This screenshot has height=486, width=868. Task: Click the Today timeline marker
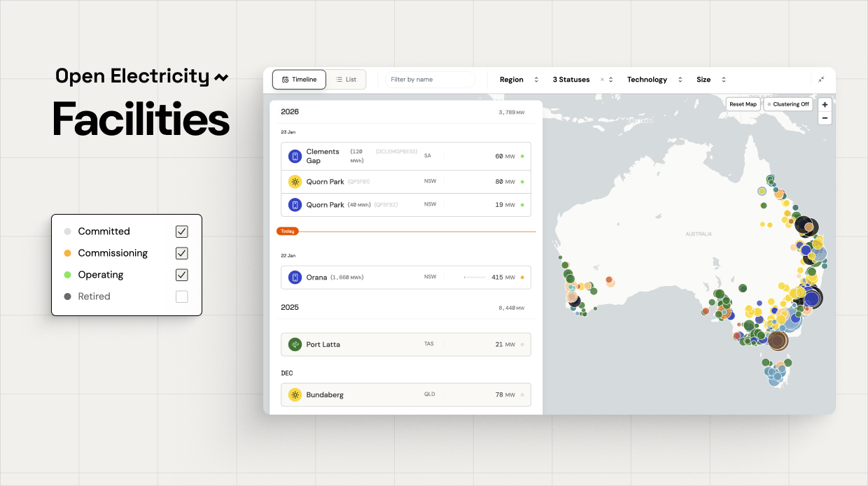pyautogui.click(x=288, y=231)
